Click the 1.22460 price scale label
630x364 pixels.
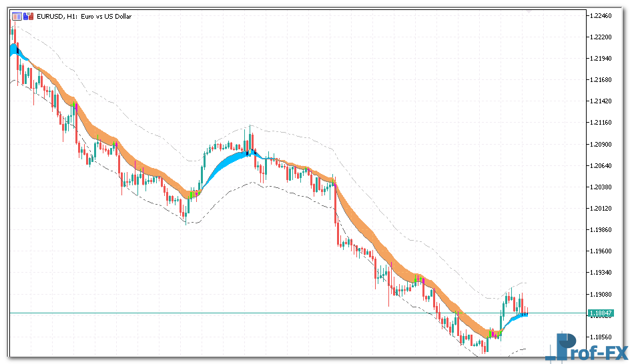tap(602, 15)
